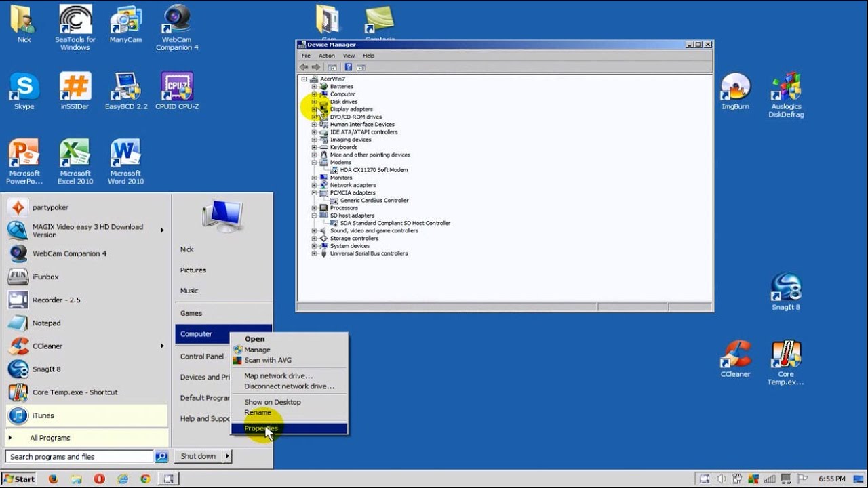The height and width of the screenshot is (488, 868).
Task: Collapse the Modems node
Action: click(314, 163)
